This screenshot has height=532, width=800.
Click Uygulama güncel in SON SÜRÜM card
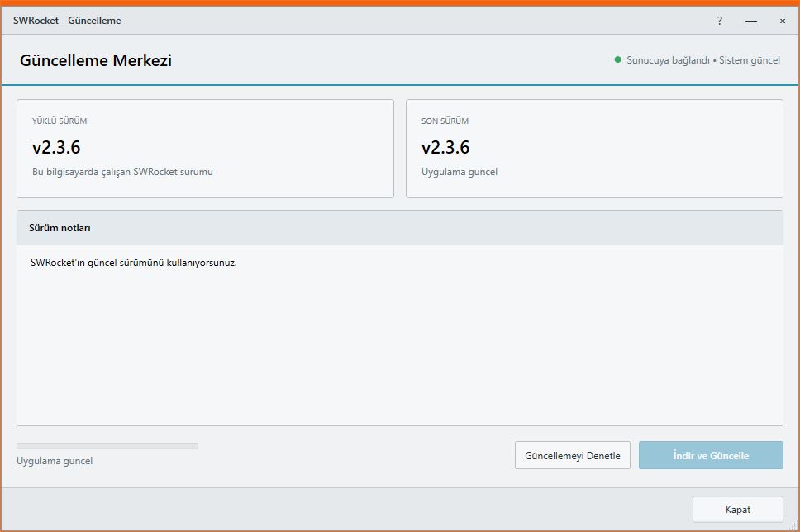coord(460,172)
